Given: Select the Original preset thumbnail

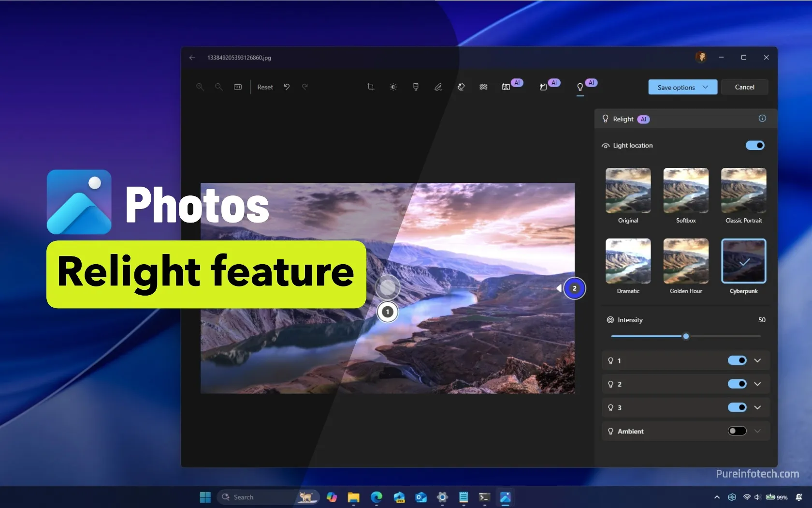Looking at the screenshot, I should (x=628, y=191).
